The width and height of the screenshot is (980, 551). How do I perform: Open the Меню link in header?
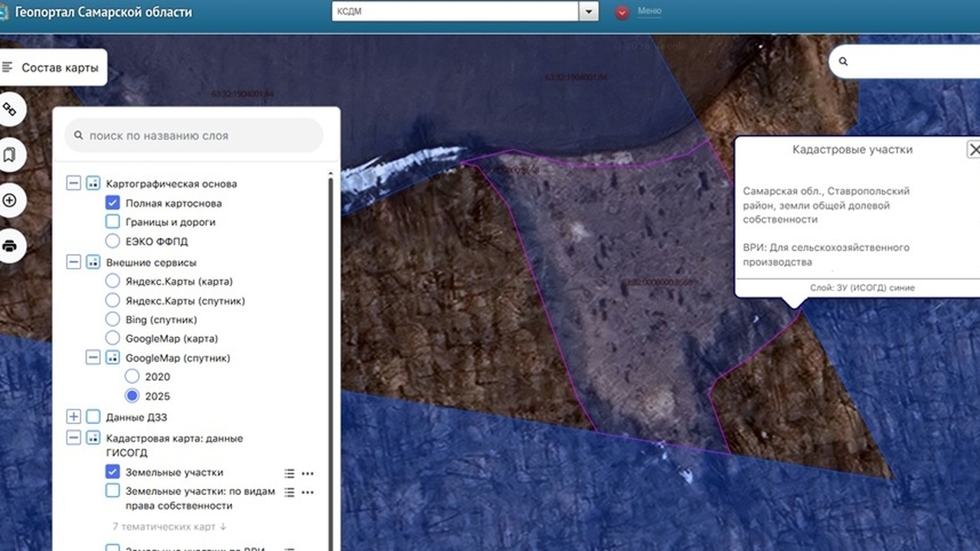(649, 11)
